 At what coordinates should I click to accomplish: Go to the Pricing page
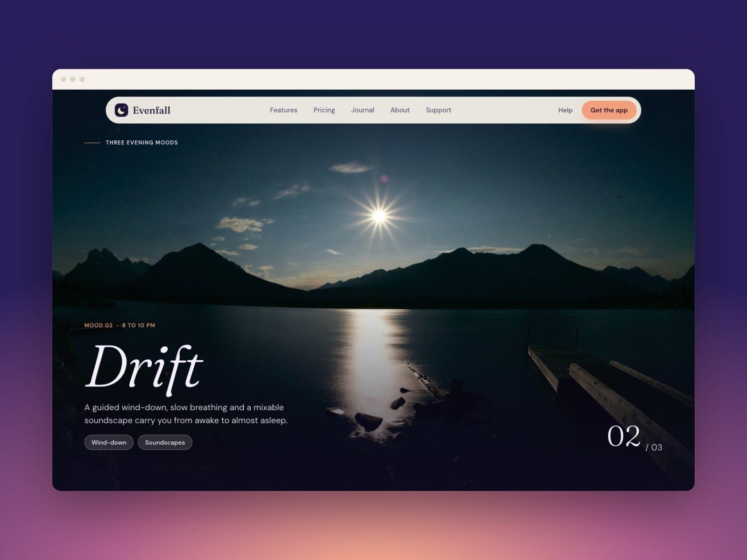click(x=324, y=110)
